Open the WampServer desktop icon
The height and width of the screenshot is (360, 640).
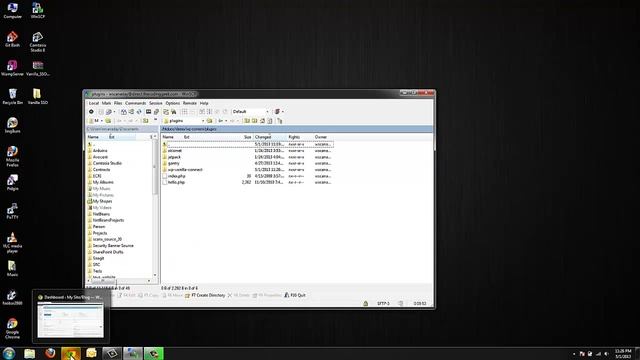pos(12,68)
